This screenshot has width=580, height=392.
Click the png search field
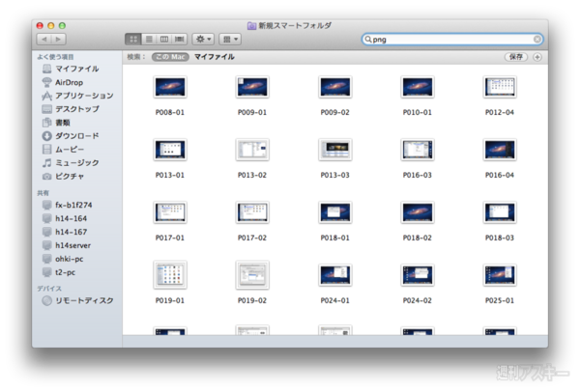452,40
